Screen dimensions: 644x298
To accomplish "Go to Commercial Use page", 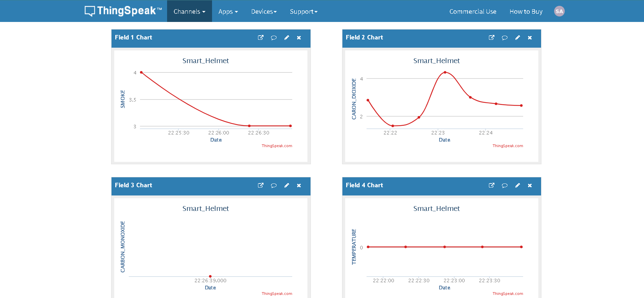I will (x=472, y=11).
